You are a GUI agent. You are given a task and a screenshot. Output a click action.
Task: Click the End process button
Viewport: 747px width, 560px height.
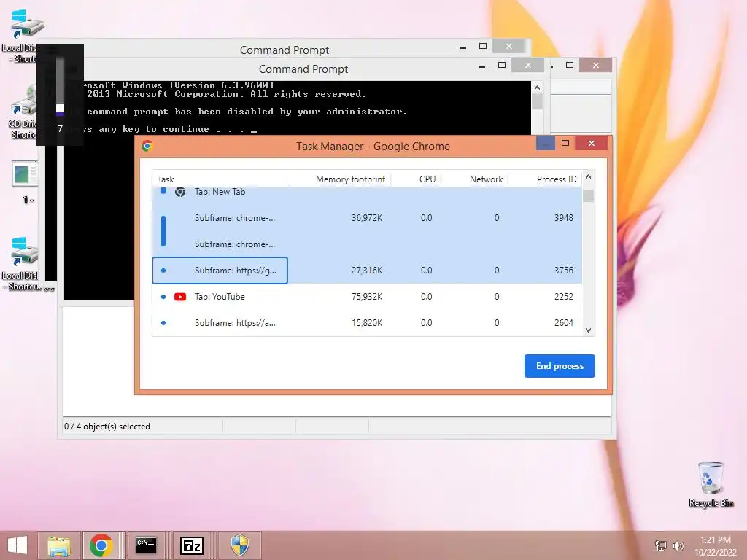click(x=560, y=366)
